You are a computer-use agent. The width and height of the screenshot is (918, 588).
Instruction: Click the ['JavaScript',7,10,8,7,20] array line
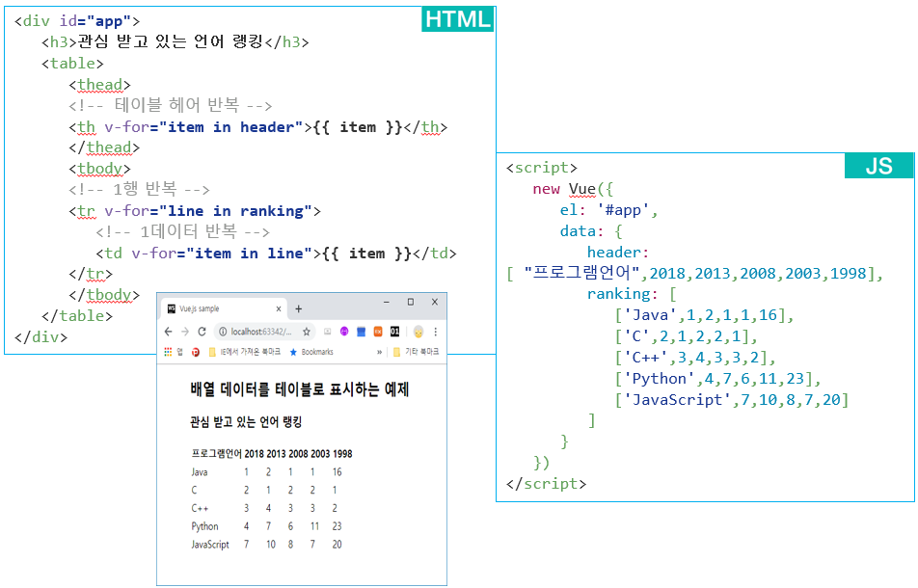click(732, 400)
